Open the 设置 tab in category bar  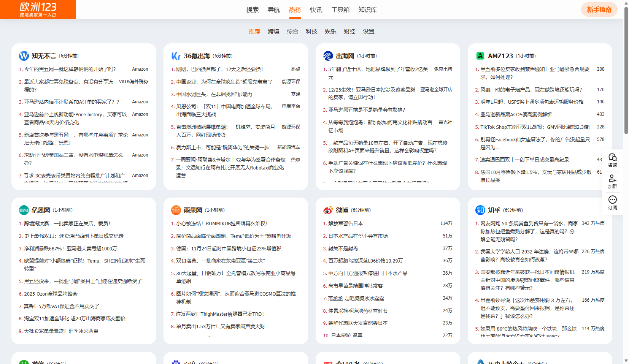(x=369, y=32)
